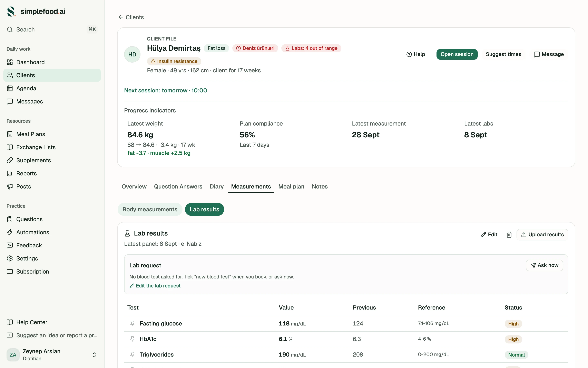Open Exchange Lists
This screenshot has height=368, width=588.
pyautogui.click(x=52, y=147)
